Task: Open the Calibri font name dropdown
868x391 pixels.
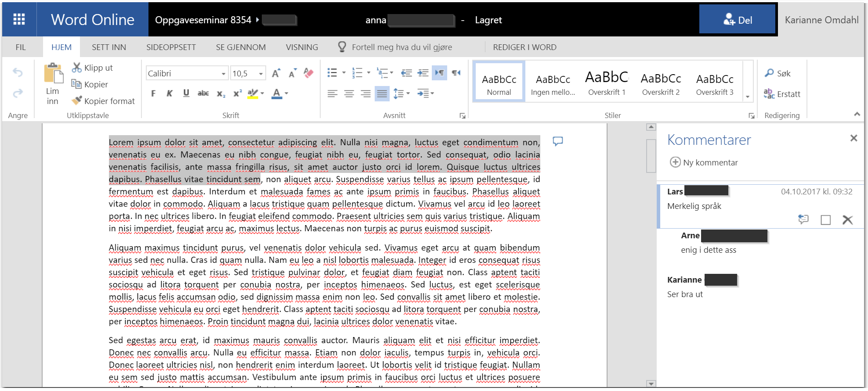Action: 223,74
